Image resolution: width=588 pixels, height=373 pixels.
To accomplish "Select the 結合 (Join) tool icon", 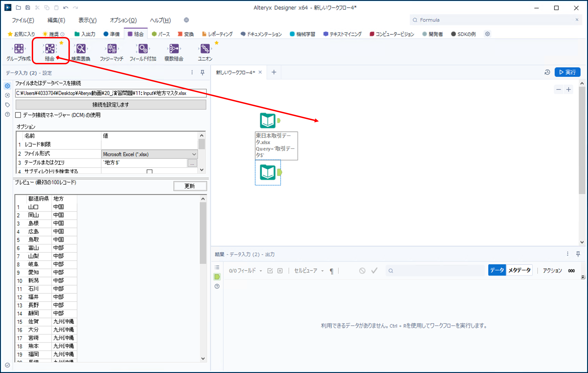I will click(50, 49).
